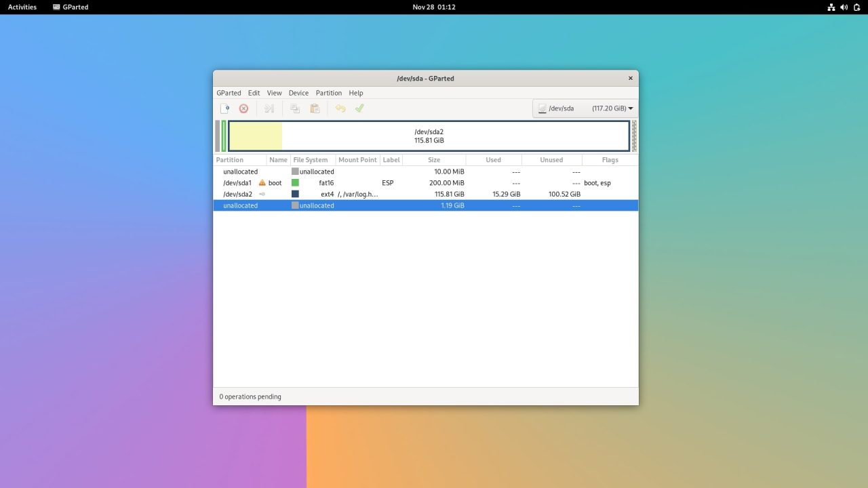Click the Paste partition toolbar icon
The image size is (868, 488).
pos(315,108)
